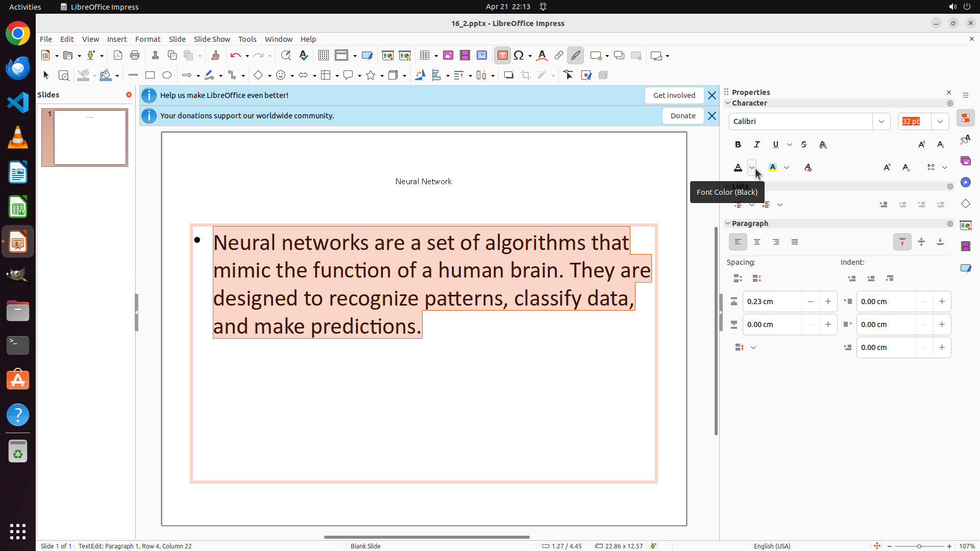The width and height of the screenshot is (980, 551).
Task: Enable center paragraph alignment
Action: 757,242
